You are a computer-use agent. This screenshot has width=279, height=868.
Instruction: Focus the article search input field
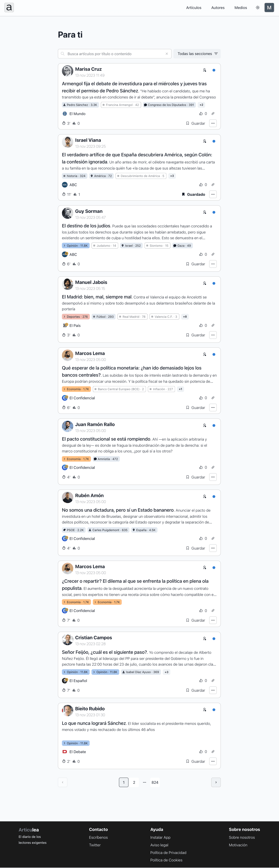pos(114,54)
